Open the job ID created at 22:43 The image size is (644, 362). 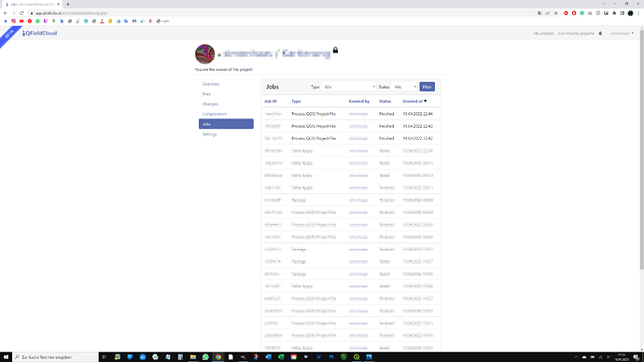tap(273, 126)
